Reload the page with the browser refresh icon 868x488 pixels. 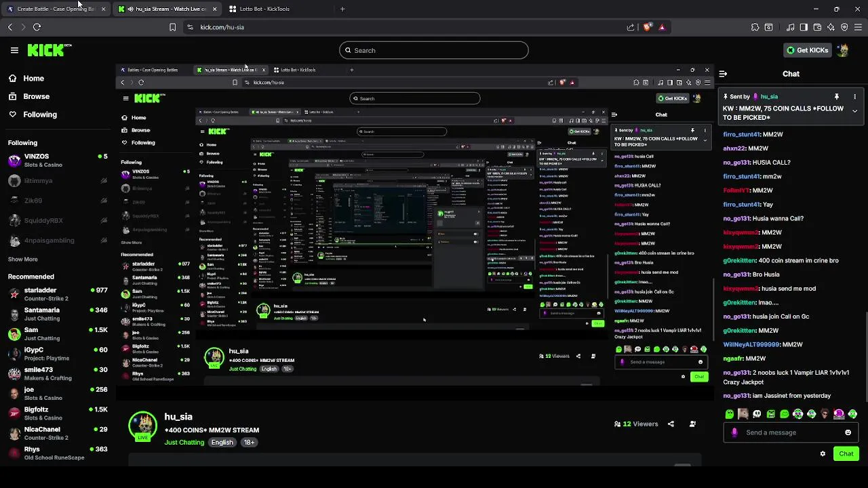pos(37,27)
